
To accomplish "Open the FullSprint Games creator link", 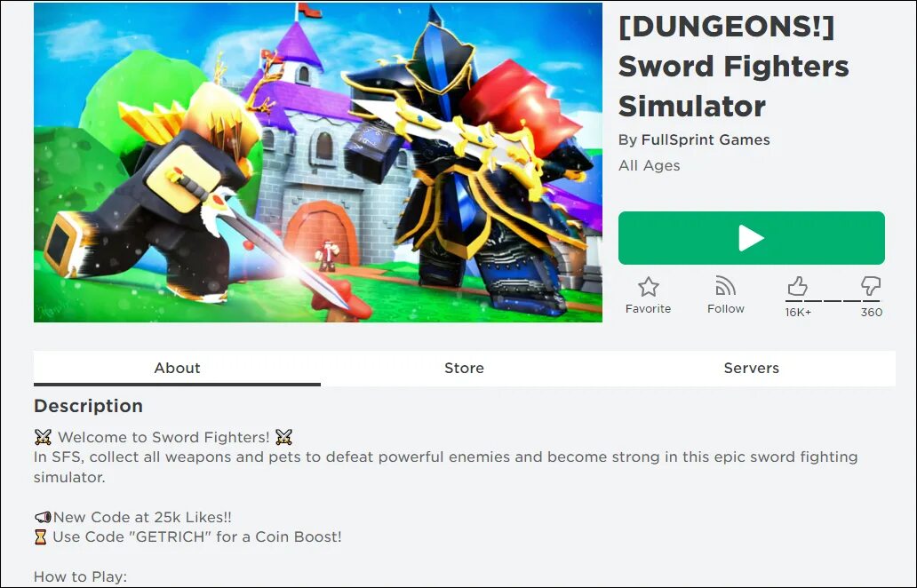I will coord(706,139).
